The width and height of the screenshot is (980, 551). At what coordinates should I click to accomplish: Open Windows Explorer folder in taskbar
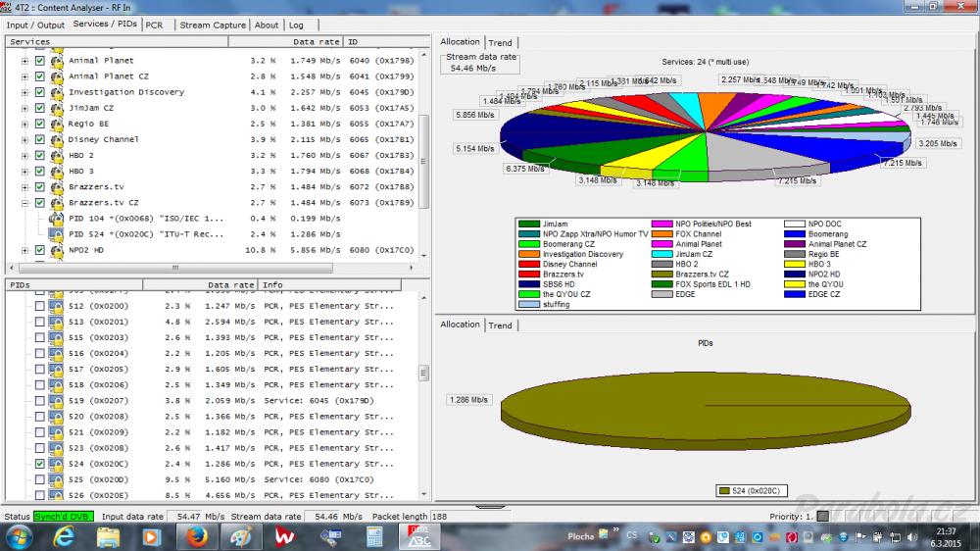pos(108,537)
